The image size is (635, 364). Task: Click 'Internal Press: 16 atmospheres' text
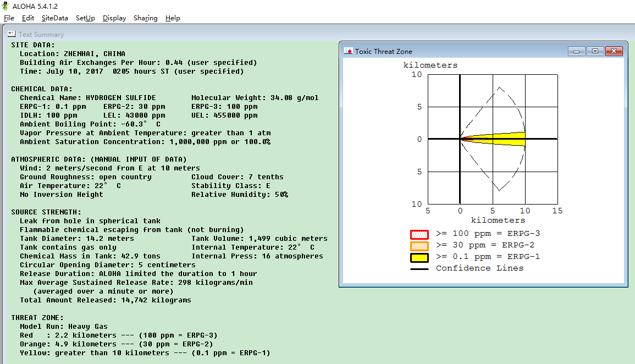pos(257,256)
